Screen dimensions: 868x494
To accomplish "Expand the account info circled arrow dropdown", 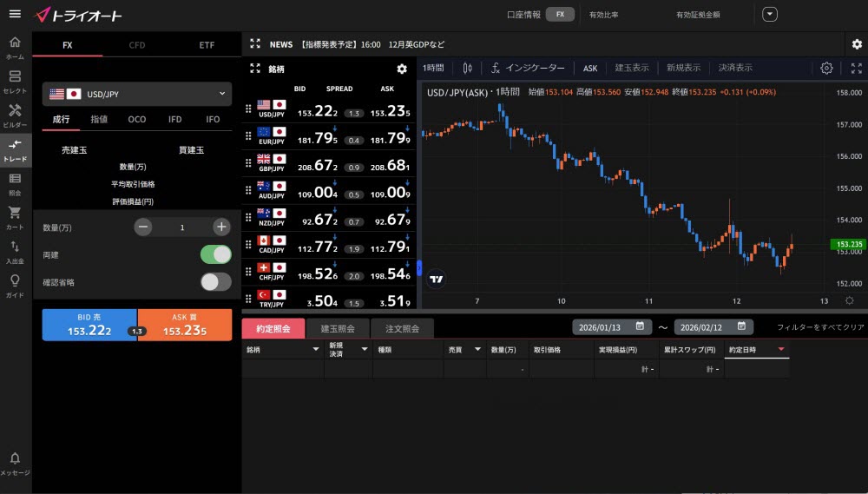I will click(770, 15).
